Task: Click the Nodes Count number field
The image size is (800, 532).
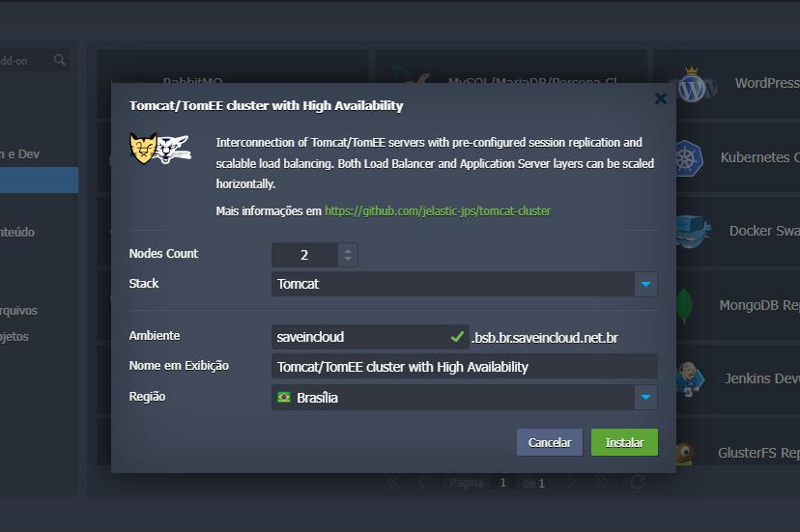Action: [x=304, y=255]
